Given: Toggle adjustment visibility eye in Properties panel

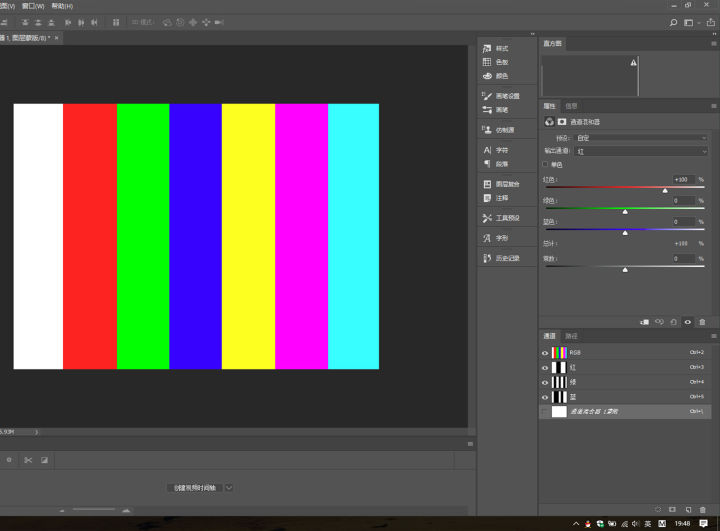Looking at the screenshot, I should pos(687,322).
